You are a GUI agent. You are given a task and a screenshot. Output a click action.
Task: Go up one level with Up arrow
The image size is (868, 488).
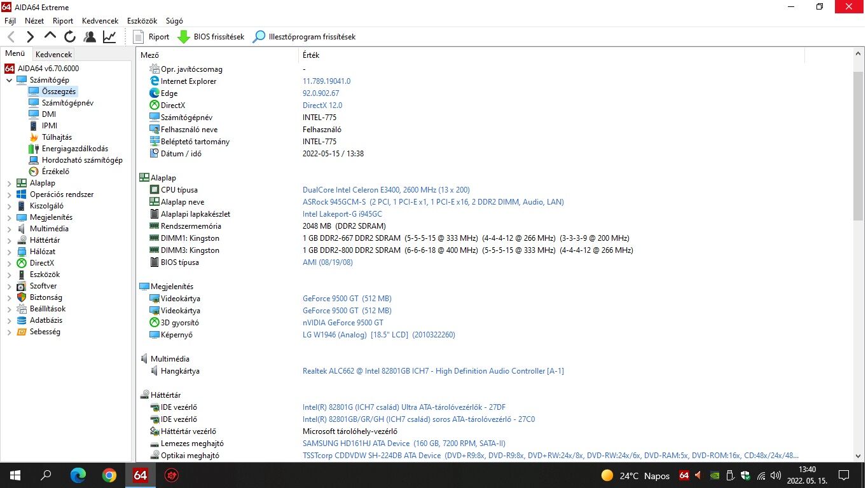(x=50, y=36)
